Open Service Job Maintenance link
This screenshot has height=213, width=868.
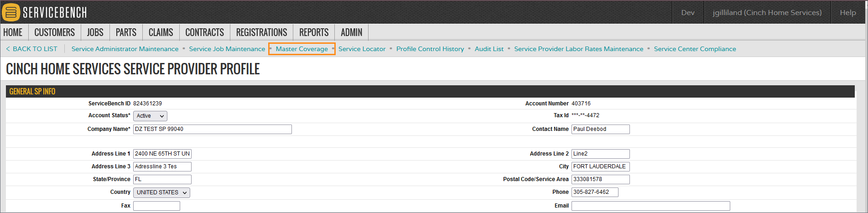click(x=227, y=49)
